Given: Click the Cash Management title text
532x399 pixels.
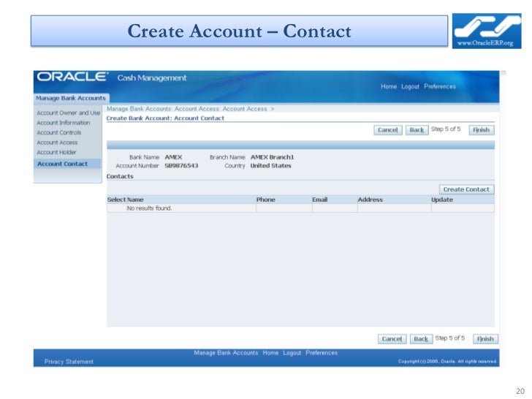Looking at the screenshot, I should point(152,78).
